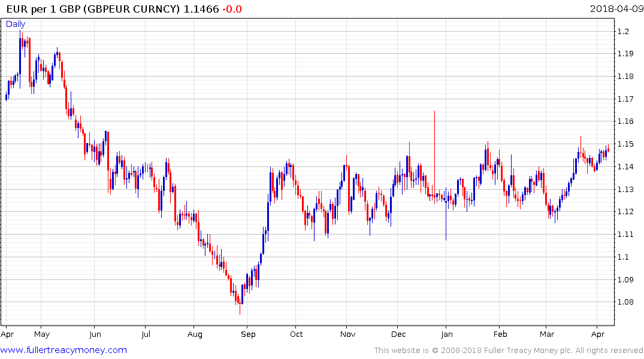Click the 1.15 price axis label
Image resolution: width=644 pixels, height=359 pixels.
point(625,144)
